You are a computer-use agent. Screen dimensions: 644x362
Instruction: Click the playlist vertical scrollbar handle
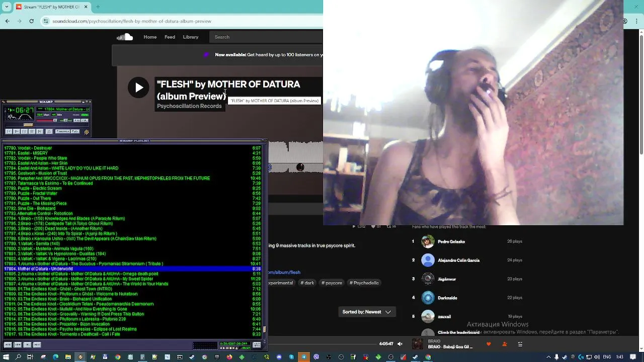pos(264,329)
